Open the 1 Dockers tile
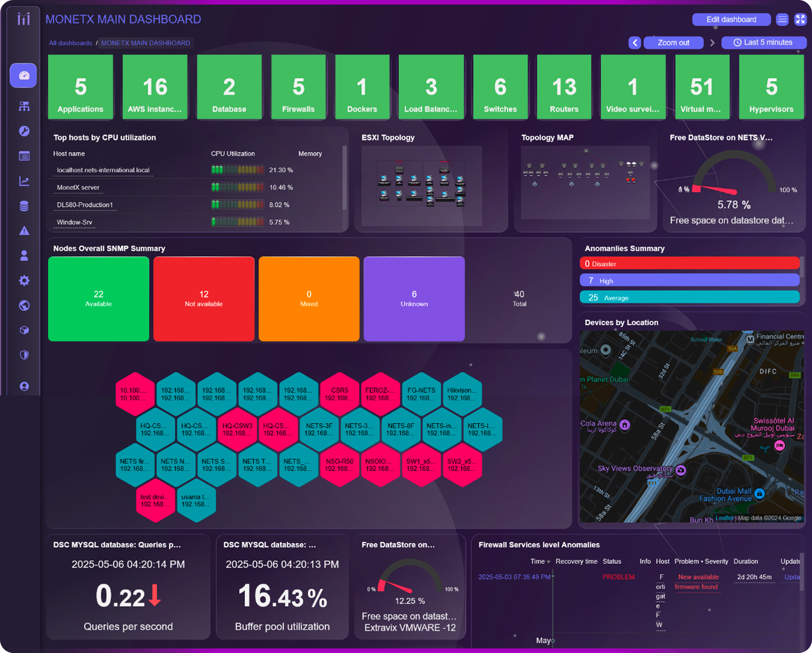This screenshot has height=653, width=812. pos(362,87)
